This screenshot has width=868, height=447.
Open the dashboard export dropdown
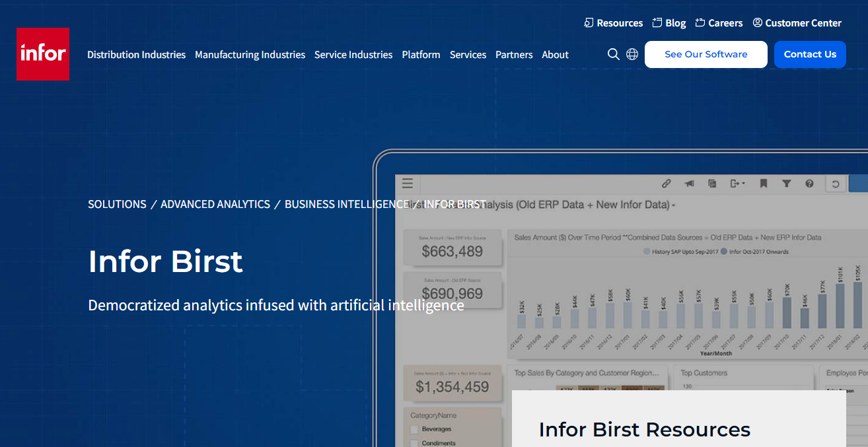(x=737, y=184)
